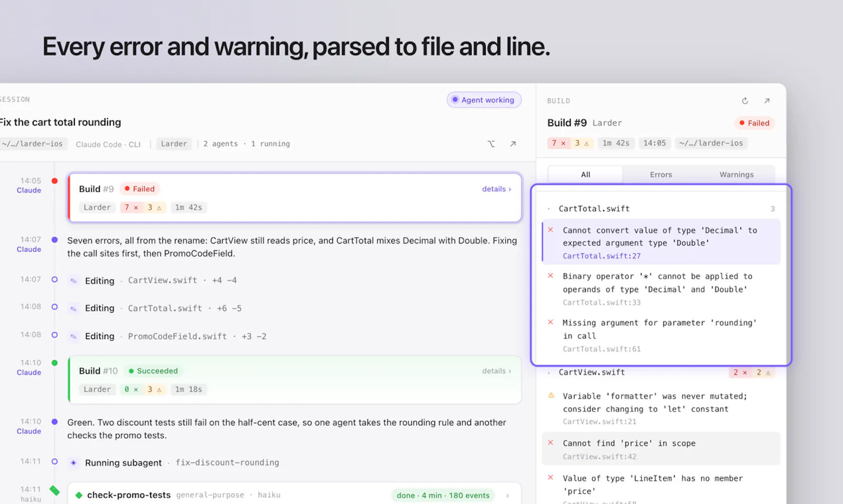Open the Build panel in a new window

click(x=767, y=101)
